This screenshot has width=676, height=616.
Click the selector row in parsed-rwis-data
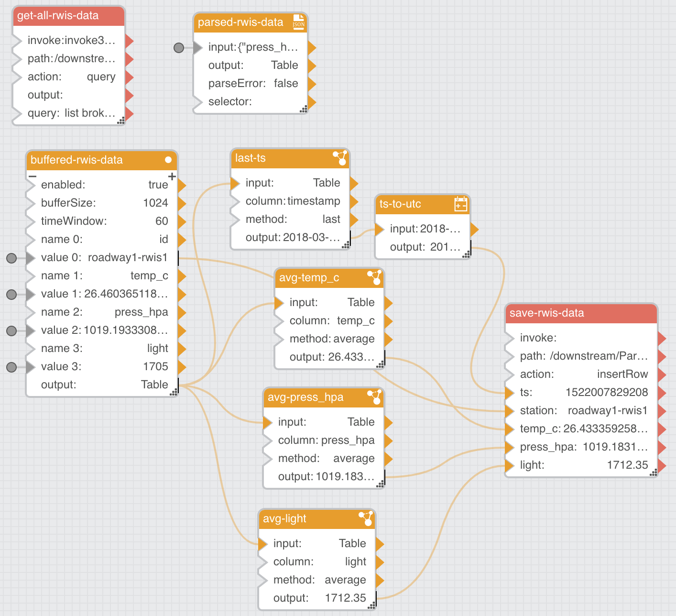[x=251, y=101]
